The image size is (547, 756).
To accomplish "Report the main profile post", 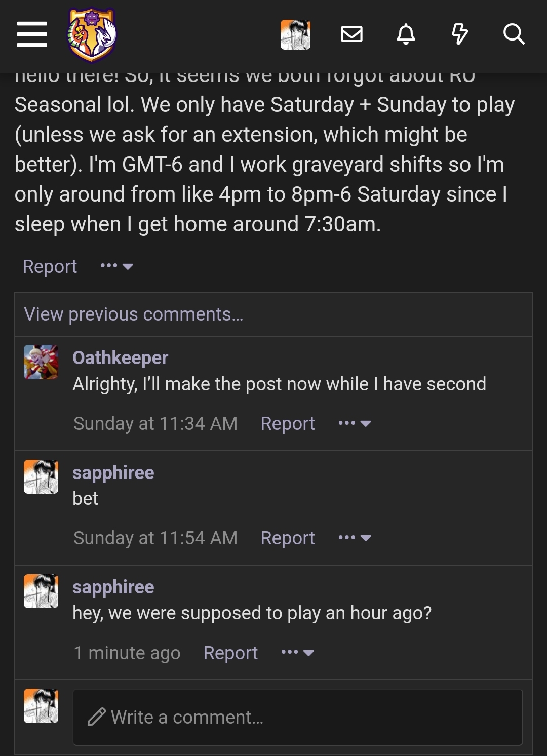I will coord(50,266).
